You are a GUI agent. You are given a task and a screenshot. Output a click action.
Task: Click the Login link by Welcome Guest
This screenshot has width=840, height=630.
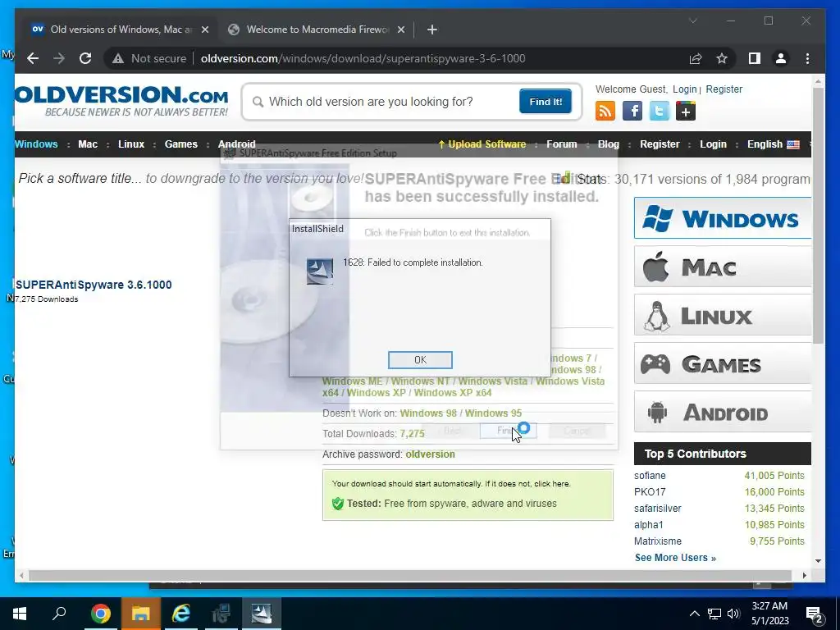click(685, 89)
